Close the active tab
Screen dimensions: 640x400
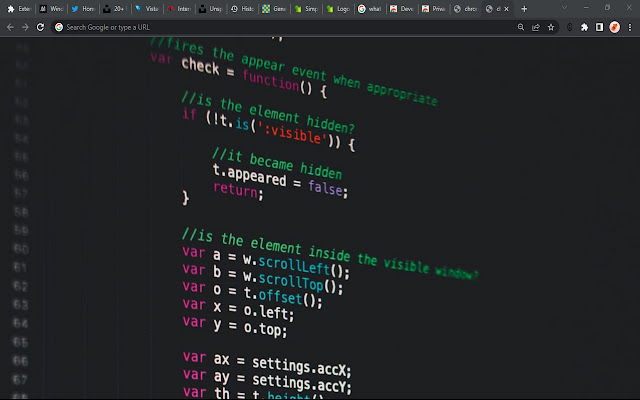pyautogui.click(x=507, y=9)
